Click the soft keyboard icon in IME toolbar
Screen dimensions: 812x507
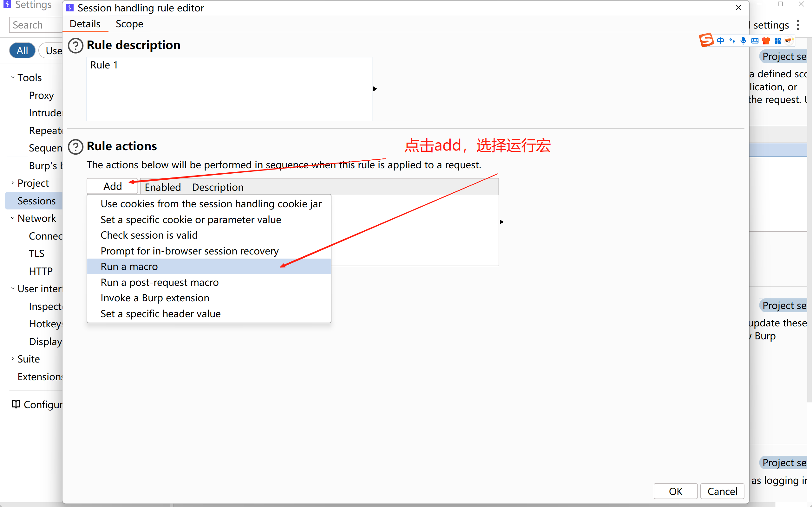coord(755,41)
